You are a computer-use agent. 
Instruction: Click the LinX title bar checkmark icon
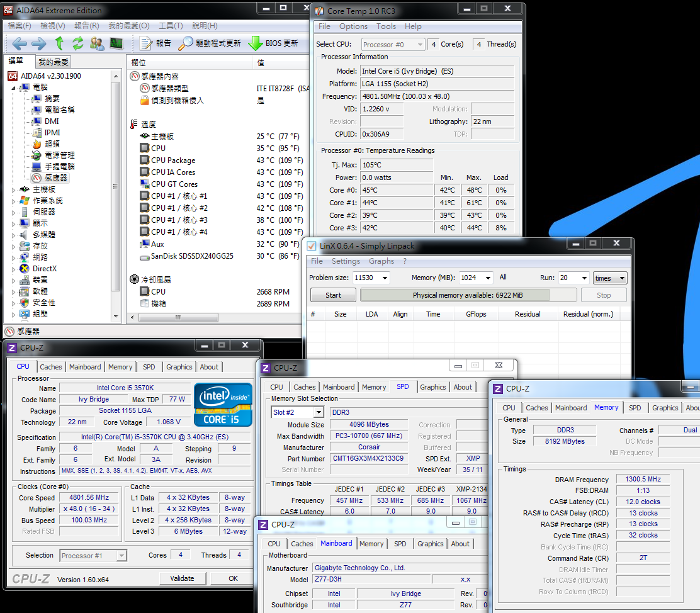coord(312,246)
